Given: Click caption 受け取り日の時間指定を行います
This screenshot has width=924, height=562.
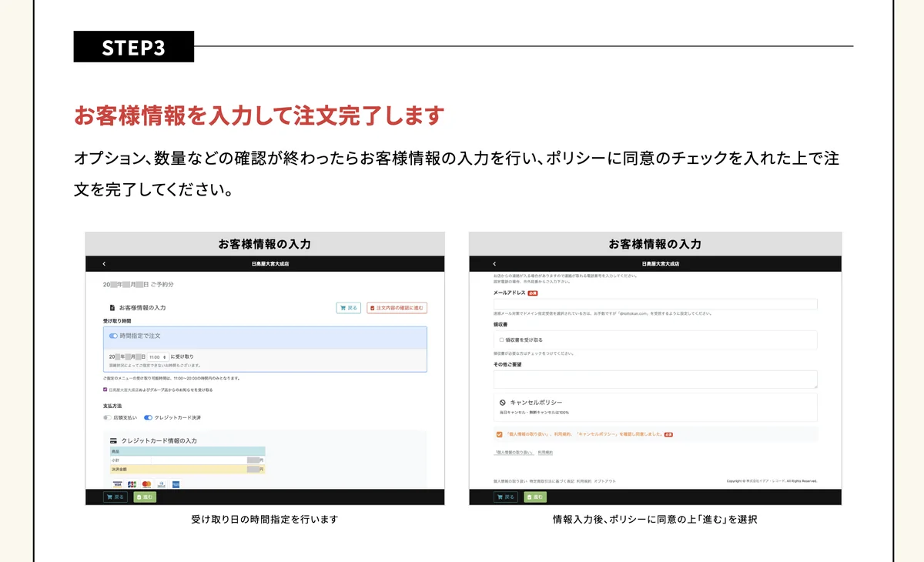Looking at the screenshot, I should tap(264, 520).
